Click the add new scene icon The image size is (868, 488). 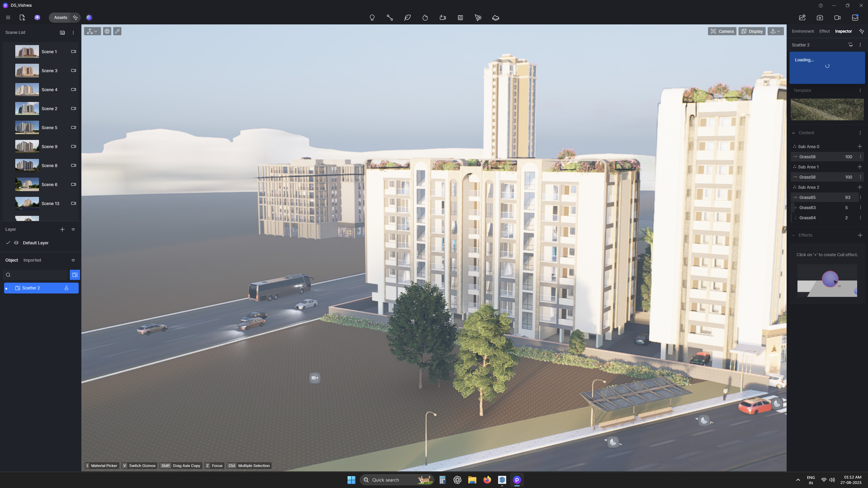(62, 33)
